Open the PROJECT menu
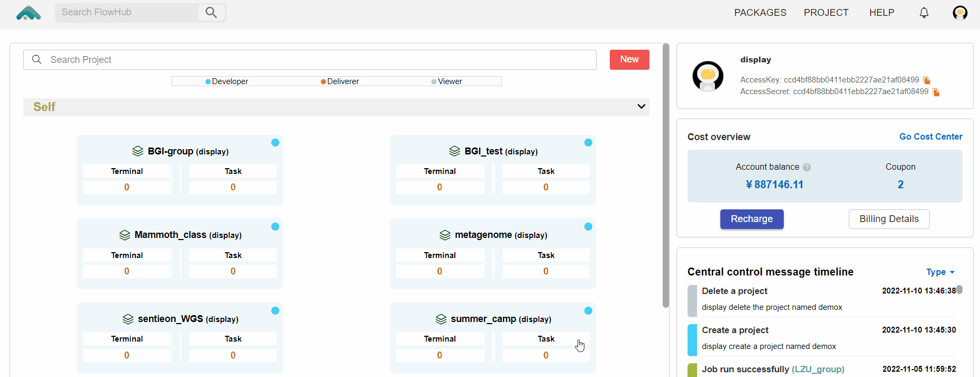980x377 pixels. 826,13
